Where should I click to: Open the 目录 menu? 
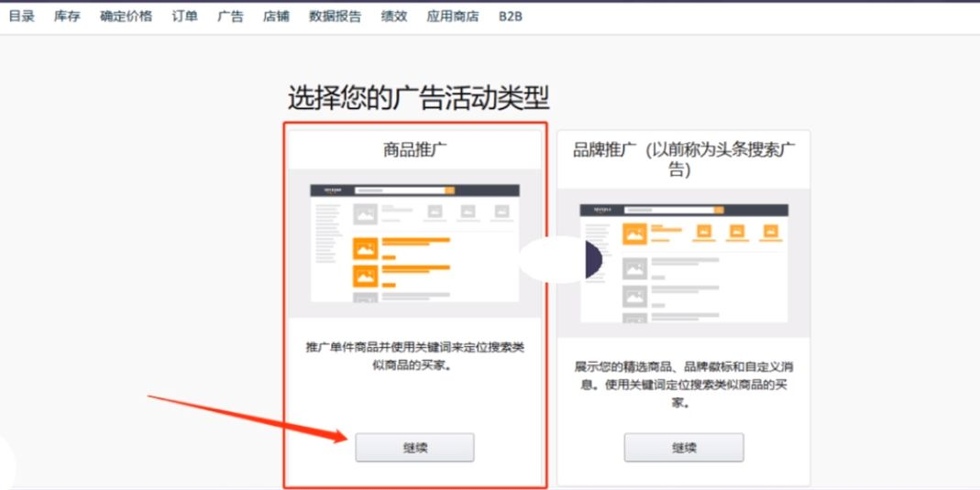pyautogui.click(x=21, y=16)
